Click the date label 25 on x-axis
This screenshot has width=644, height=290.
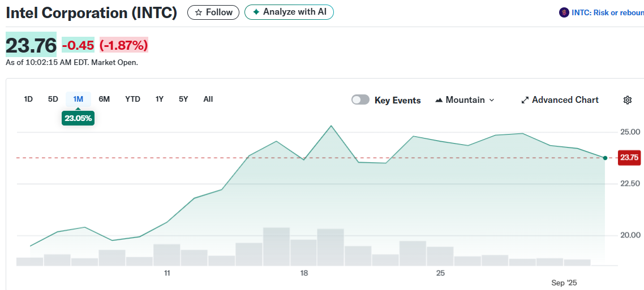point(441,273)
